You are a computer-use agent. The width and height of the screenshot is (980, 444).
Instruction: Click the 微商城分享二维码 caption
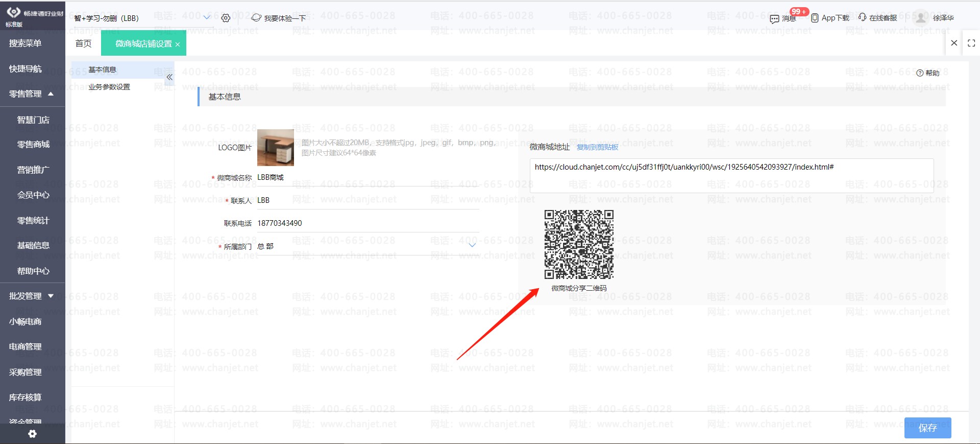coord(579,288)
